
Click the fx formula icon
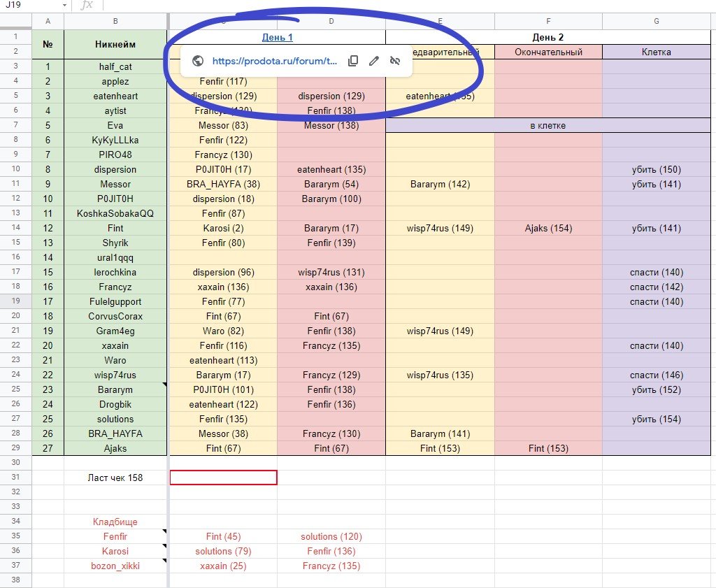87,6
